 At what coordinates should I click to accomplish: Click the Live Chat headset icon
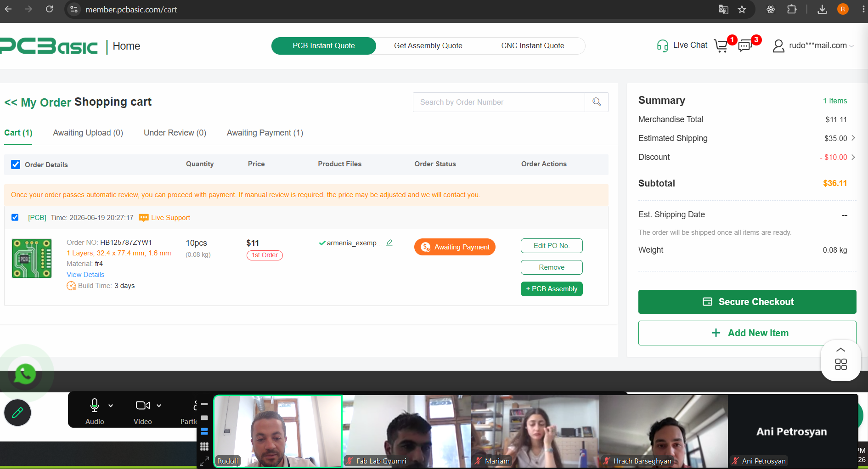coord(662,45)
